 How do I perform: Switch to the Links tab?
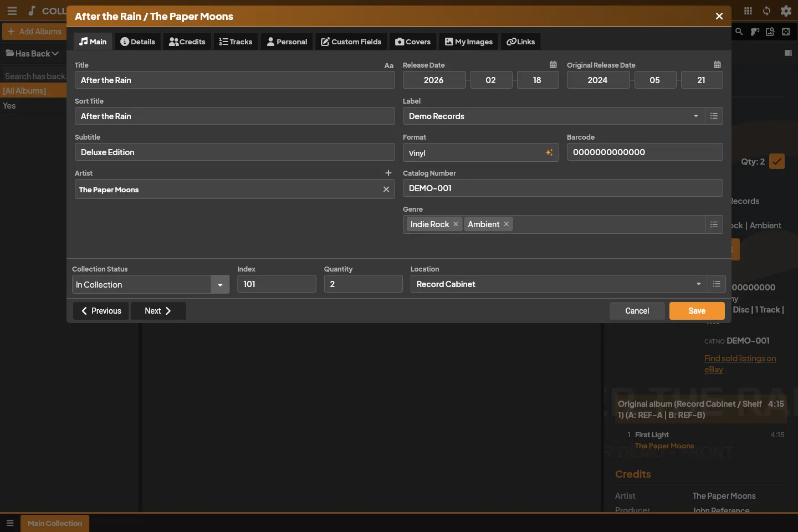tap(521, 42)
